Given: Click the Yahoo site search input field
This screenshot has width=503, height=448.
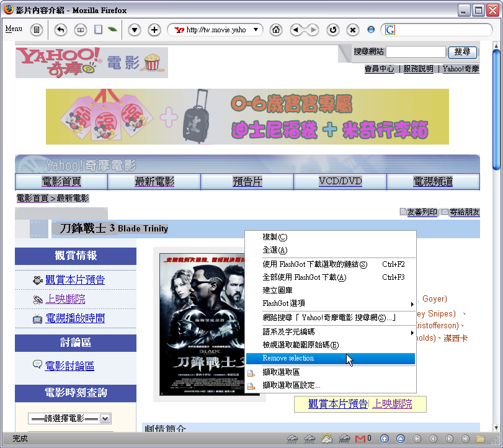Looking at the screenshot, I should (416, 52).
